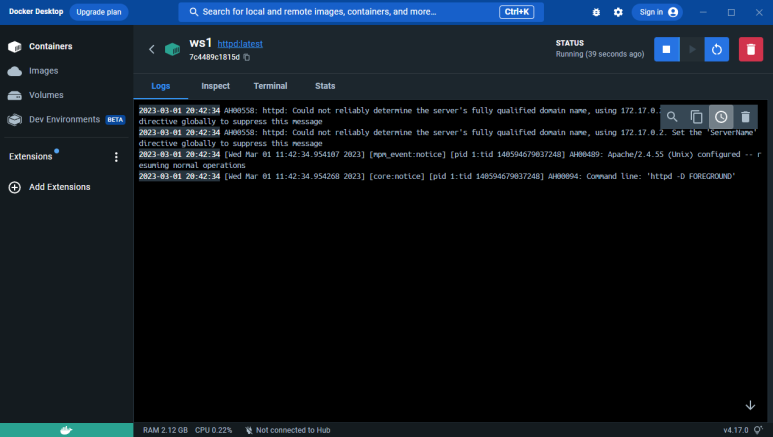Stop the ws1 container
This screenshot has height=437, width=773.
[667, 49]
